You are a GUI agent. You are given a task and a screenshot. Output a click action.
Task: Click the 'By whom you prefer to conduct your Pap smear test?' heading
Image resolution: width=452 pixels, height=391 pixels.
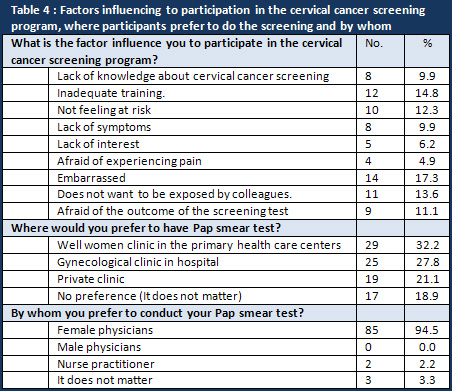coord(157,313)
